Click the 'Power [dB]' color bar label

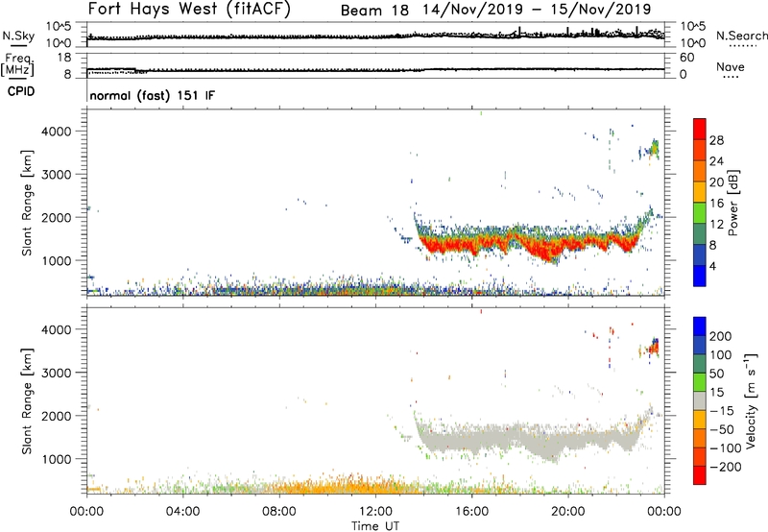pos(732,203)
